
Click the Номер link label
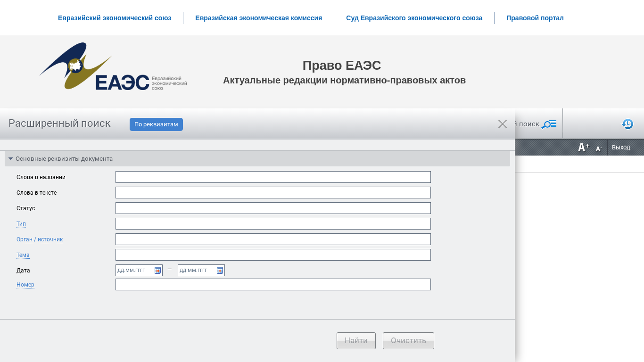(x=25, y=285)
